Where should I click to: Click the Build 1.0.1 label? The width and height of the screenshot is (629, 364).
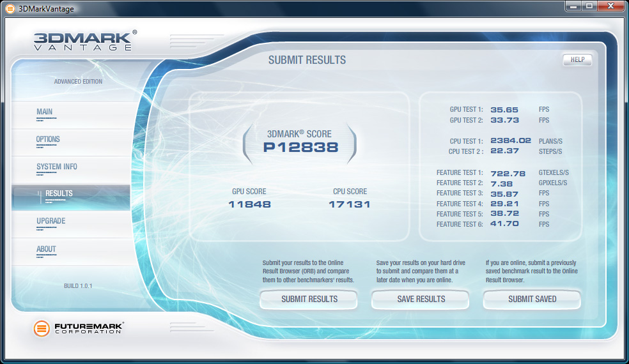click(x=78, y=286)
